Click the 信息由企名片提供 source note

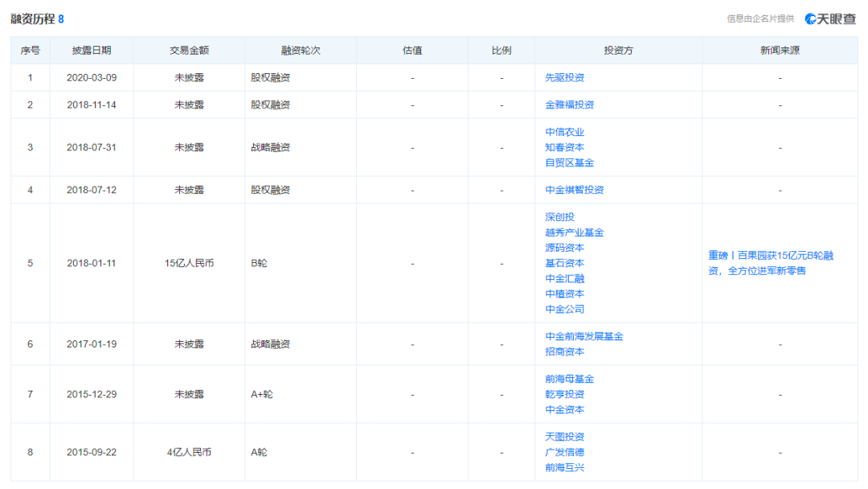[x=760, y=18]
